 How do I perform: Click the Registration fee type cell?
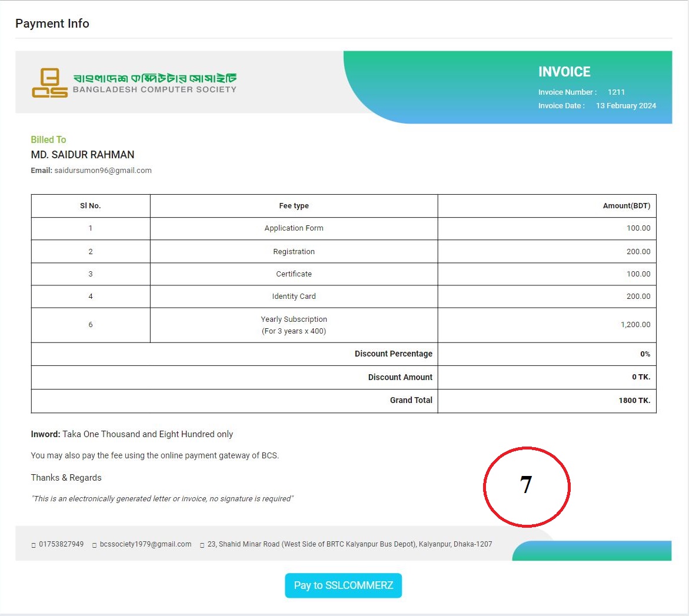point(294,252)
